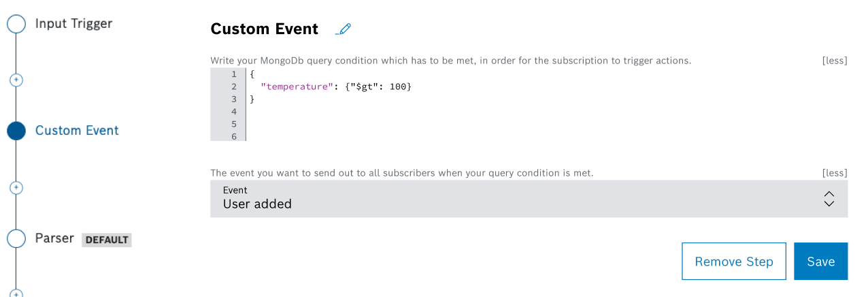Save the Custom Event configuration
The height and width of the screenshot is (297, 868).
(820, 262)
